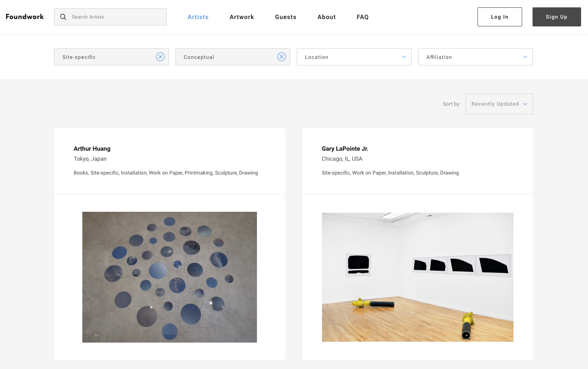
Task: Click the search magnifier icon
Action: click(63, 17)
